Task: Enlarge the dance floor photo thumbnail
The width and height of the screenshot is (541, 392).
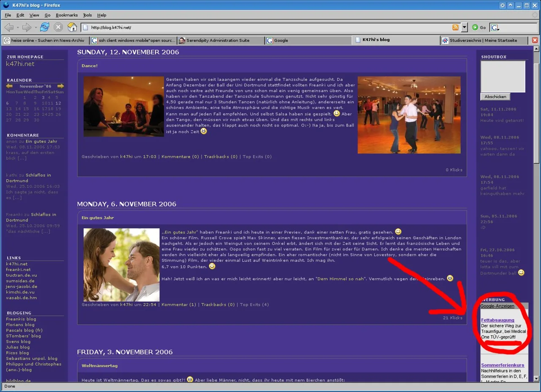Action: pyautogui.click(x=409, y=115)
